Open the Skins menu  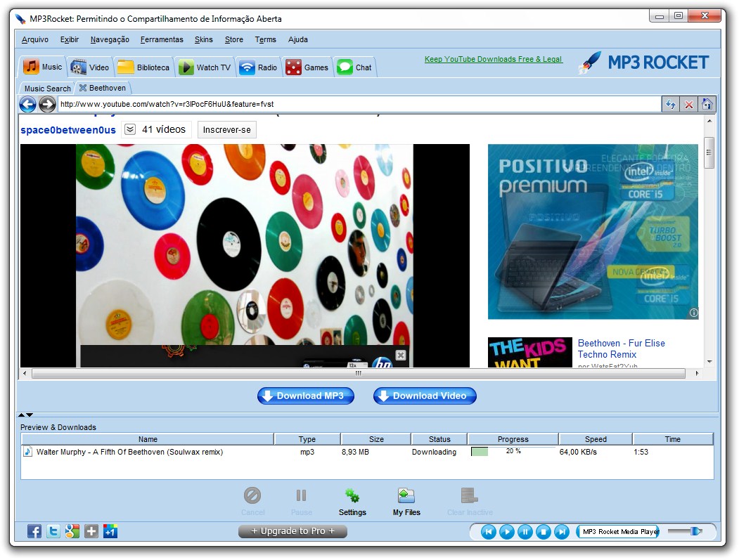point(204,39)
